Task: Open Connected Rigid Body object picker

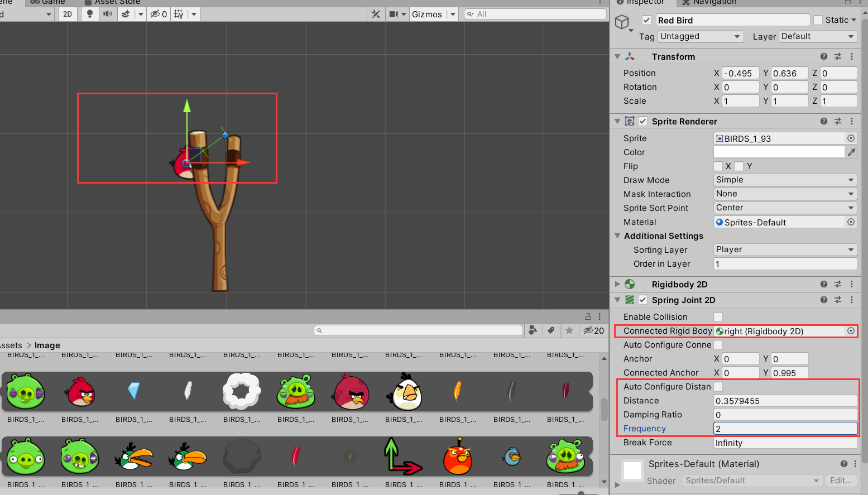Action: (x=851, y=330)
